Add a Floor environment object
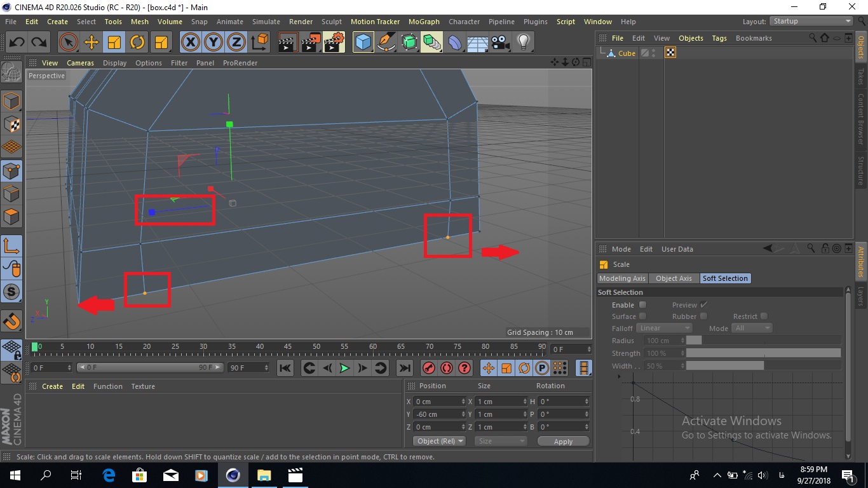 [x=477, y=43]
